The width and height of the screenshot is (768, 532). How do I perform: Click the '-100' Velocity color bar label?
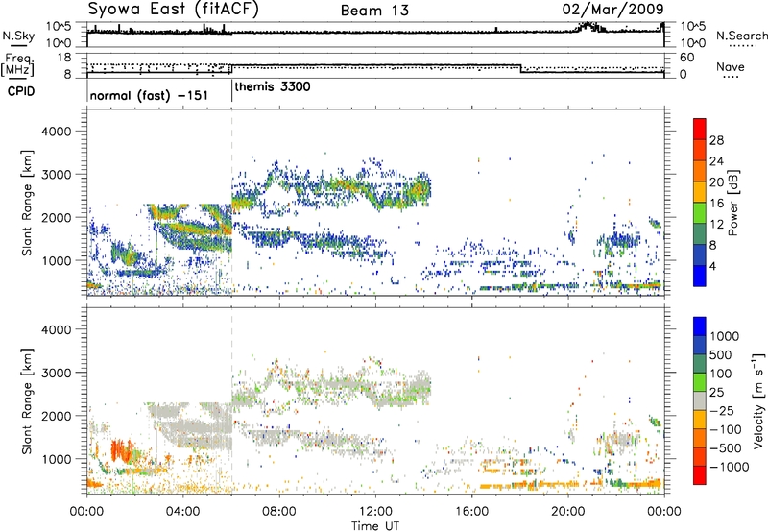tap(726, 429)
